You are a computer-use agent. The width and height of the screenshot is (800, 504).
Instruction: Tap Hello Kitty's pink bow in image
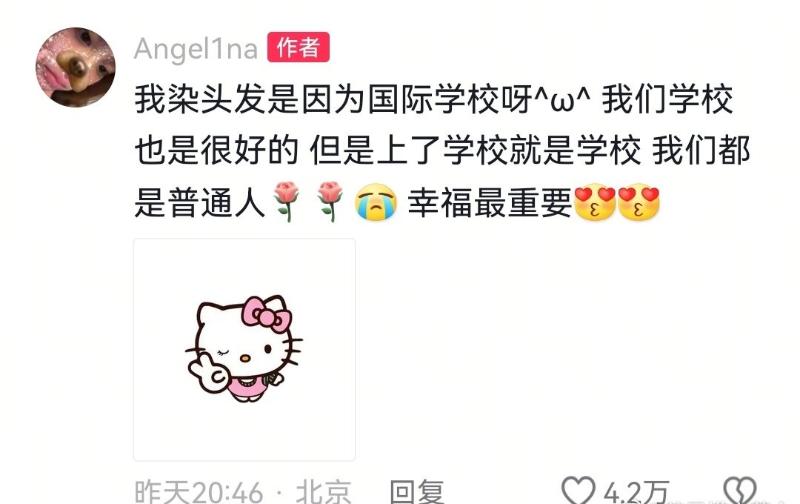267,314
